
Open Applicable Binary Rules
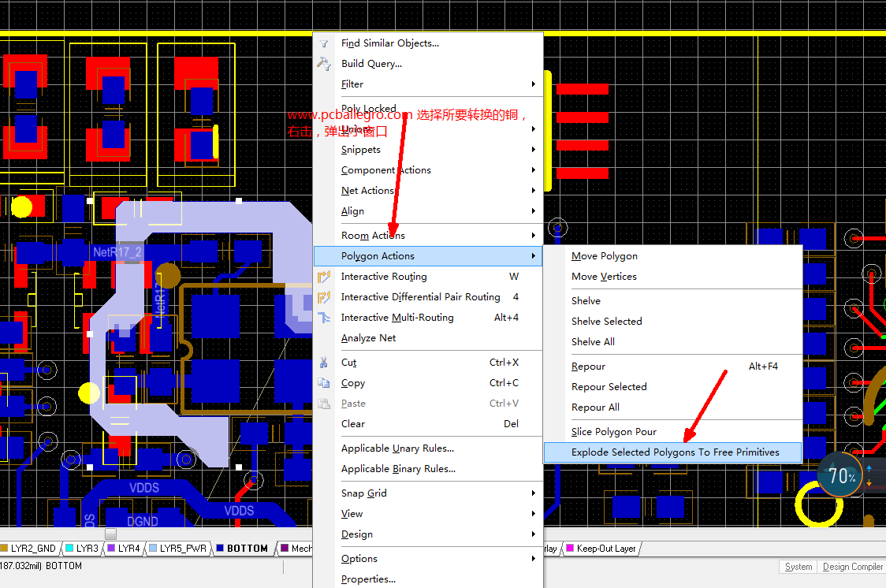pos(428,469)
